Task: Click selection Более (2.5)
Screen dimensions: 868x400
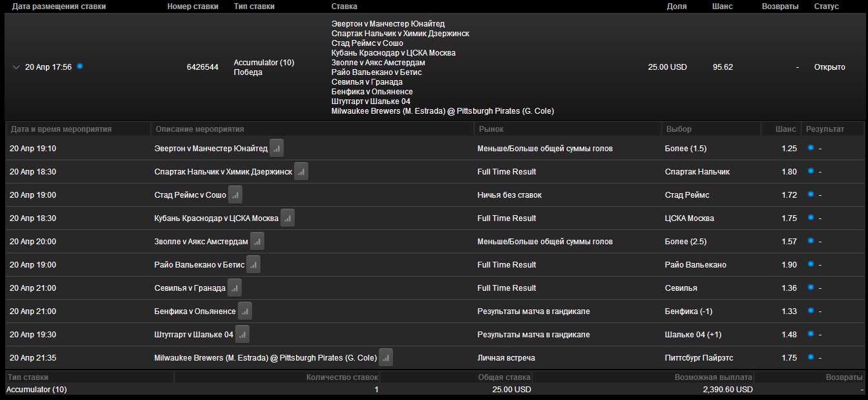Action: point(686,242)
